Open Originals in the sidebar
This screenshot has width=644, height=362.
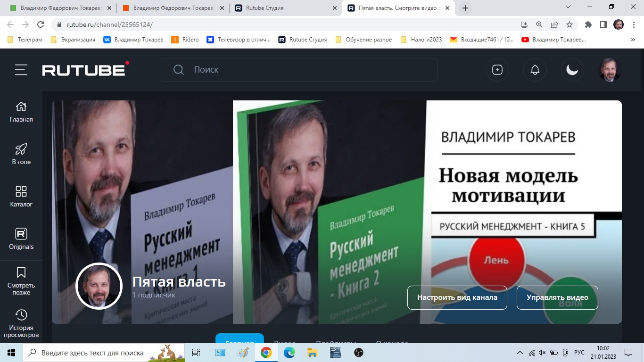point(21,239)
